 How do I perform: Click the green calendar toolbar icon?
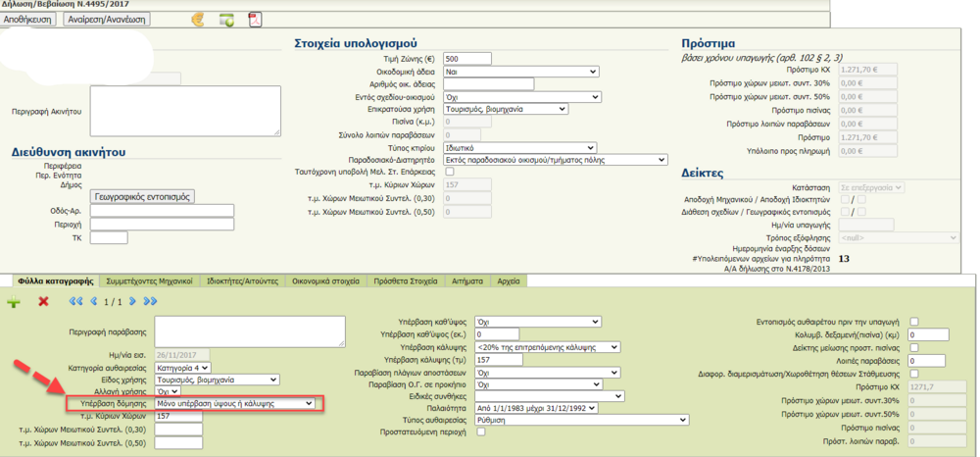coord(226,19)
